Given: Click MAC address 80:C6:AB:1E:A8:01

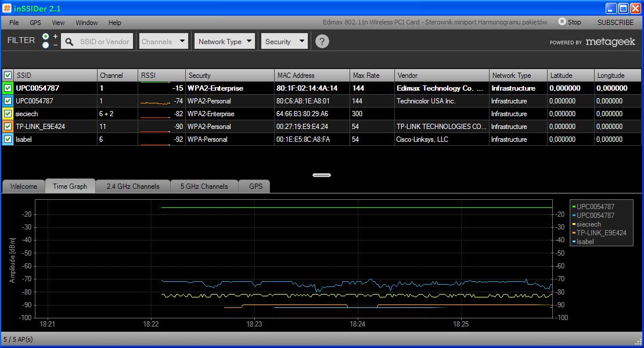Looking at the screenshot, I should pyautogui.click(x=303, y=101).
